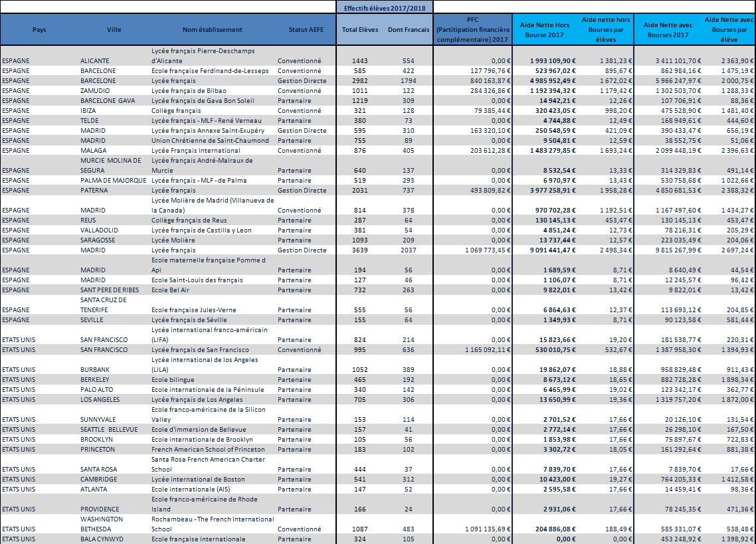756x544 pixels.
Task: Select the 'Ville' column header
Action: pyautogui.click(x=114, y=29)
